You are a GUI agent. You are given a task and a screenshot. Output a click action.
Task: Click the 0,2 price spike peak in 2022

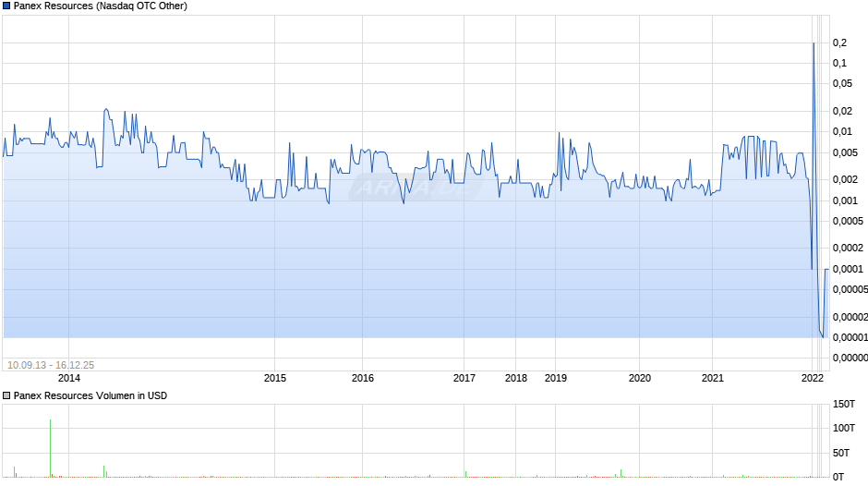point(814,43)
